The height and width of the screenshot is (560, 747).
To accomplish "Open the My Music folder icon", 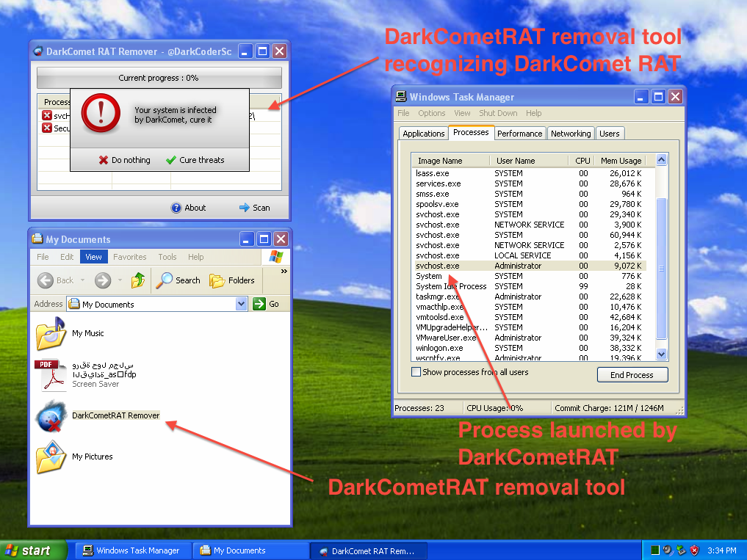I will pyautogui.click(x=50, y=334).
